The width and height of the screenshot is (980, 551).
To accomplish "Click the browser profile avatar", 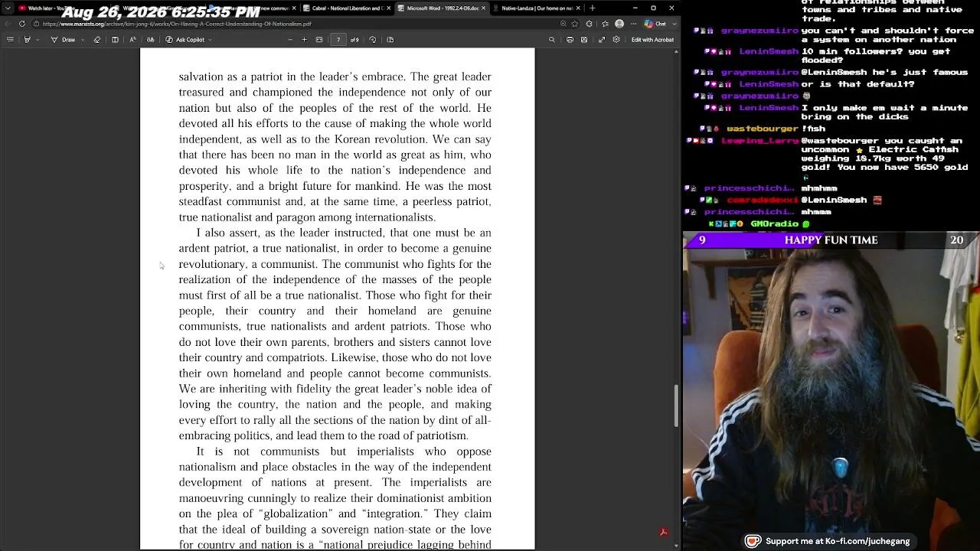I will [x=619, y=24].
